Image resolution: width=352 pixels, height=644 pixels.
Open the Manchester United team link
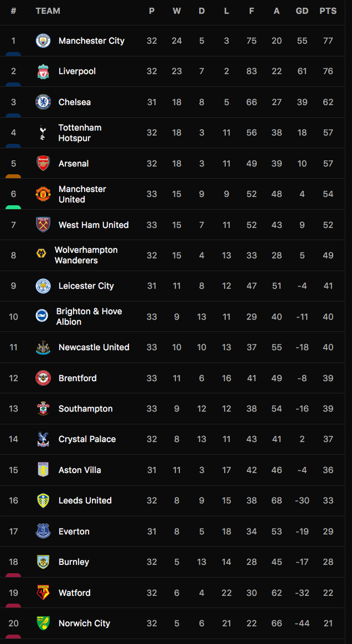[x=82, y=194]
